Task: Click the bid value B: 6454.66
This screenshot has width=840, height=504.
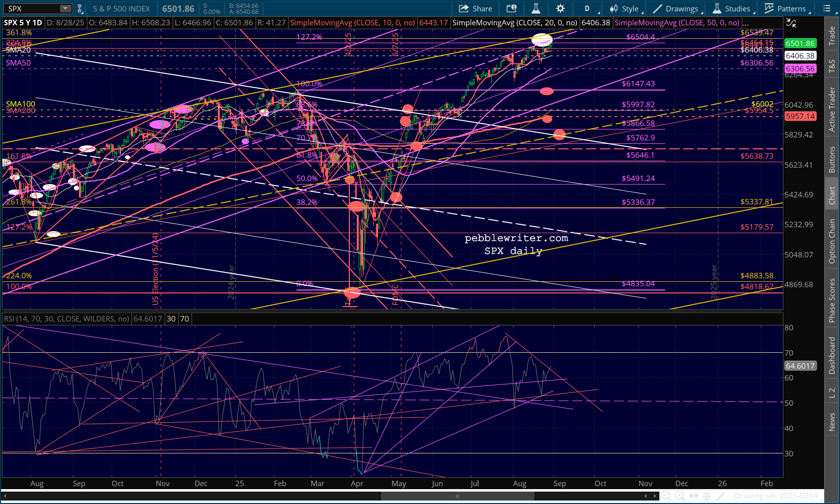Action: [x=244, y=6]
